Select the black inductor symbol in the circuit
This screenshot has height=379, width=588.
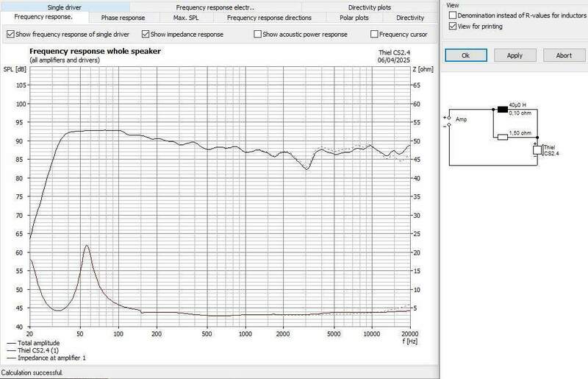pyautogui.click(x=503, y=111)
